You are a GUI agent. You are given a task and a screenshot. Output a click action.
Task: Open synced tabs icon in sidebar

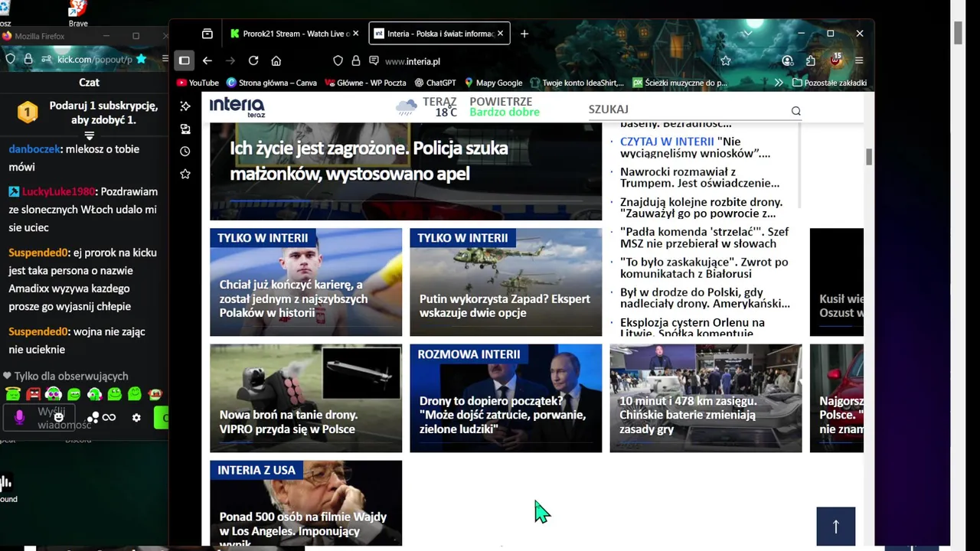click(x=185, y=129)
